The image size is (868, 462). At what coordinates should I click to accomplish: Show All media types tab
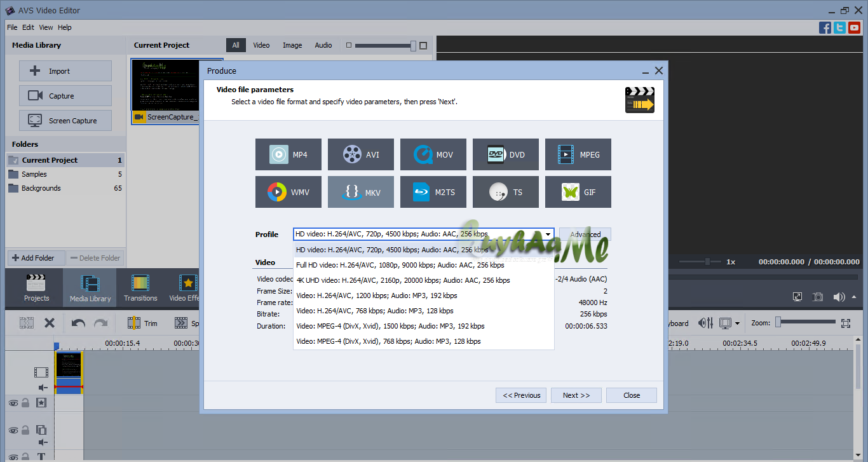236,45
